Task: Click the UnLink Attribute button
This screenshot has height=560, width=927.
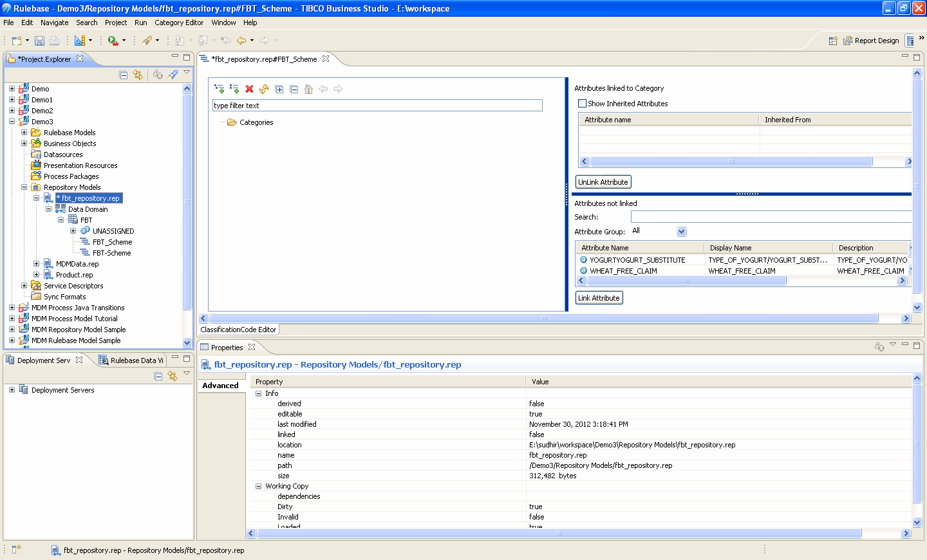Action: click(603, 182)
